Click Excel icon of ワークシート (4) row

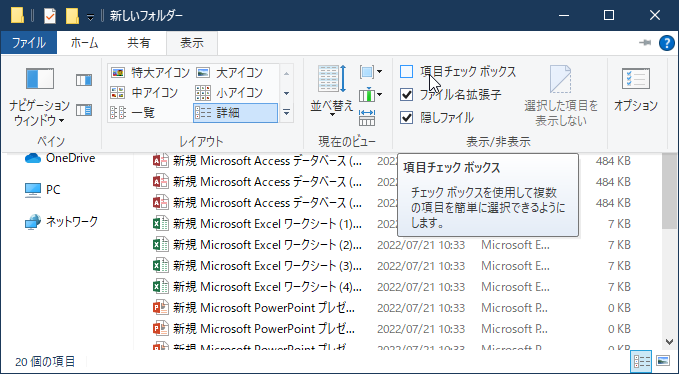click(161, 287)
